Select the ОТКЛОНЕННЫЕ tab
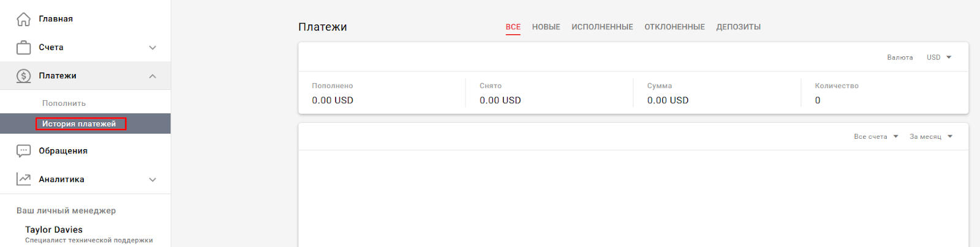This screenshot has height=247, width=980. 674,27
